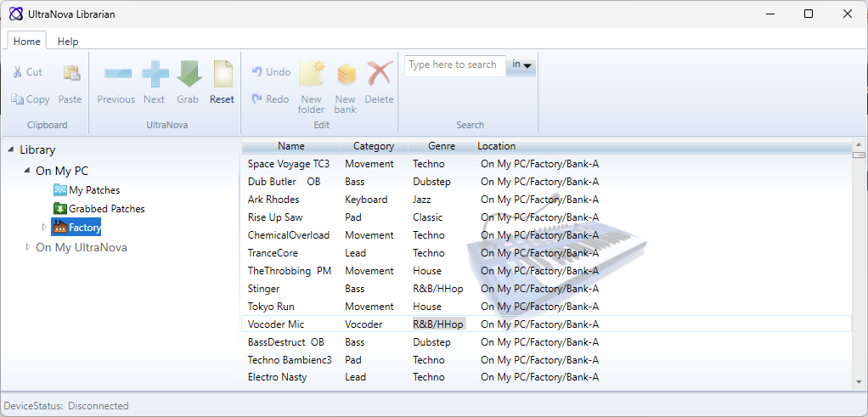The height and width of the screenshot is (417, 868).
Task: Open the search 'in' dropdown
Action: coord(521,65)
